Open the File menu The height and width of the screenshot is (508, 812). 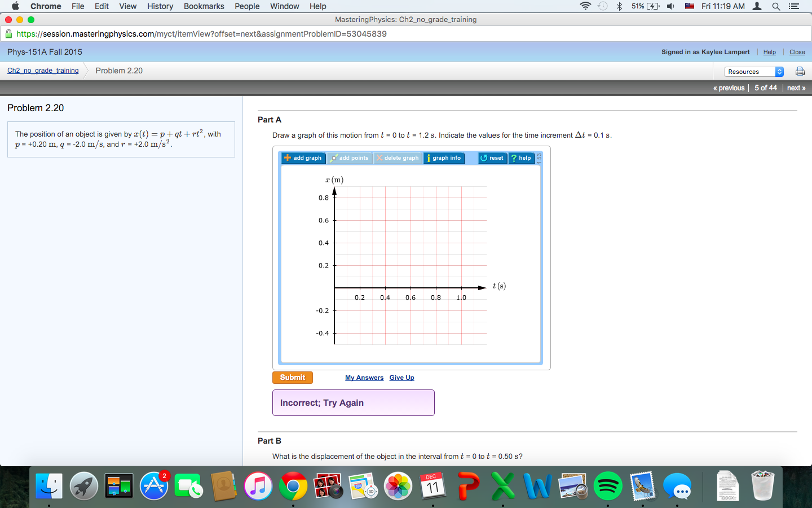[x=78, y=6]
